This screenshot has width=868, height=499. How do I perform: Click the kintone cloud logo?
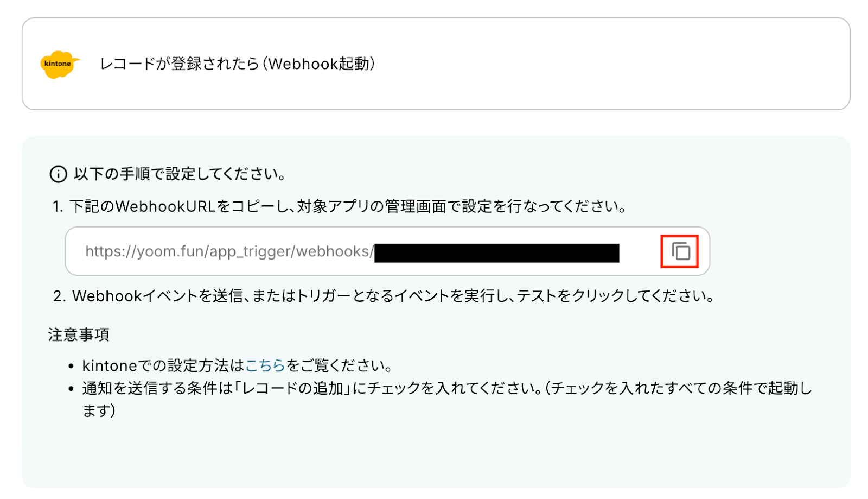[60, 64]
